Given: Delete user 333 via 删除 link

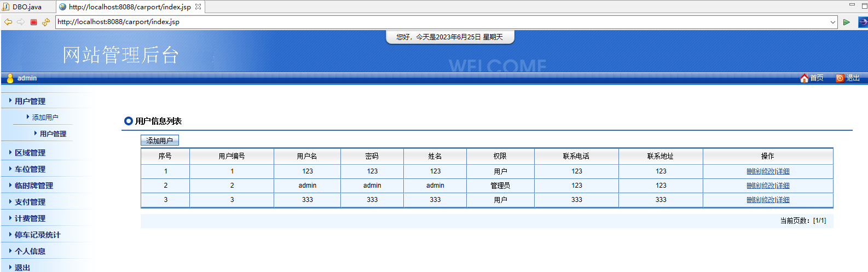Looking at the screenshot, I should (x=754, y=200).
